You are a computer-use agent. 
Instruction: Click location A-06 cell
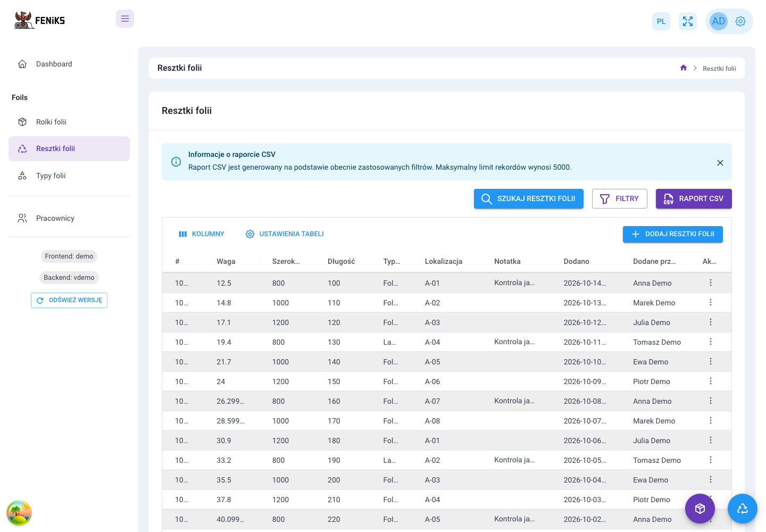point(432,381)
